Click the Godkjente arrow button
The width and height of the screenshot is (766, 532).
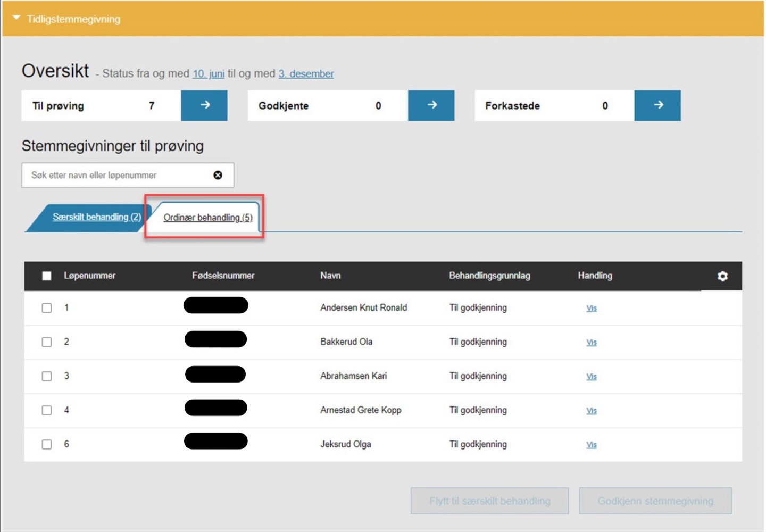pos(431,105)
